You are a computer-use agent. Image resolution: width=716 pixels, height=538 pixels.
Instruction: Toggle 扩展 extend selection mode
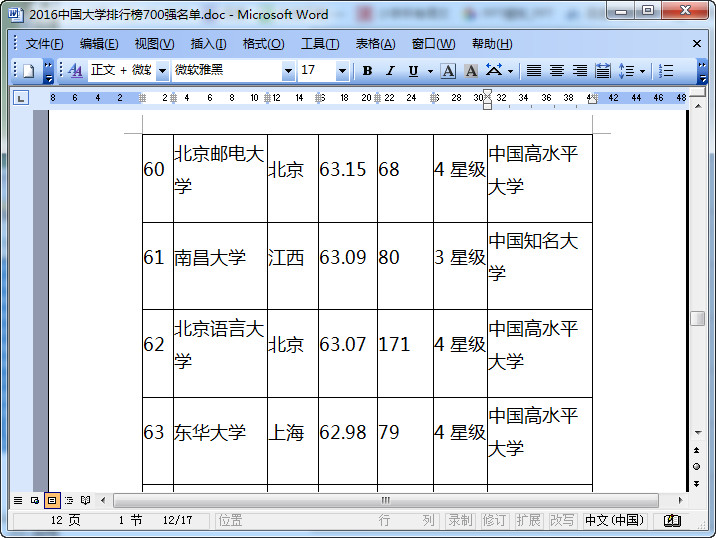point(528,520)
